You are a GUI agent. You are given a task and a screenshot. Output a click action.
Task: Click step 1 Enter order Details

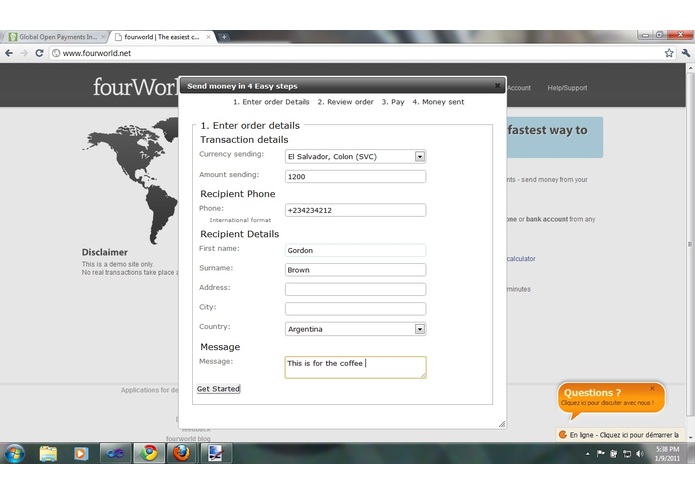pos(271,102)
